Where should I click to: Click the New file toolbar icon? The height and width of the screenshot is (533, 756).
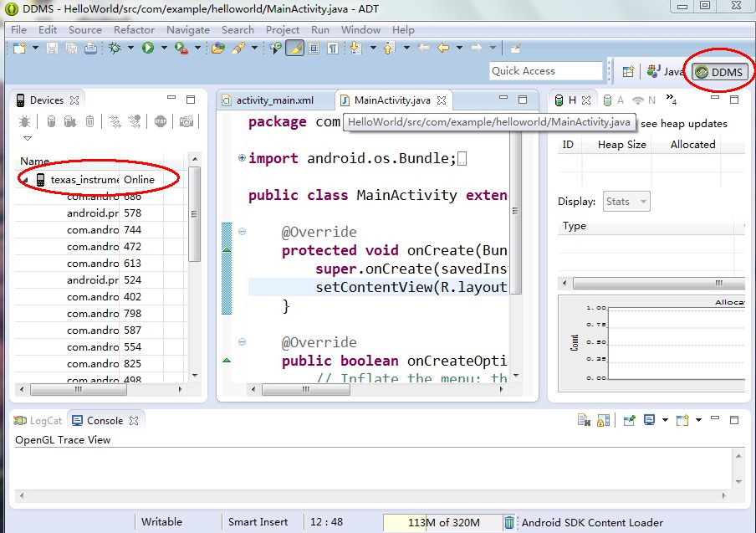point(19,48)
